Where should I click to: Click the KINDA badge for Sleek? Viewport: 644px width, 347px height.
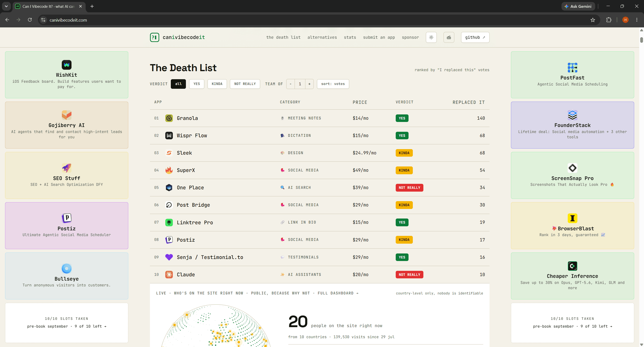tap(404, 153)
